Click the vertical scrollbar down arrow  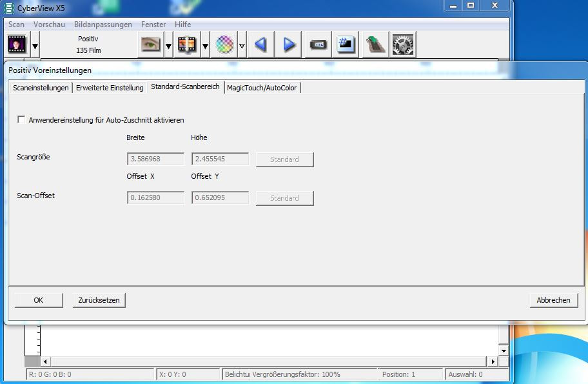pos(504,351)
